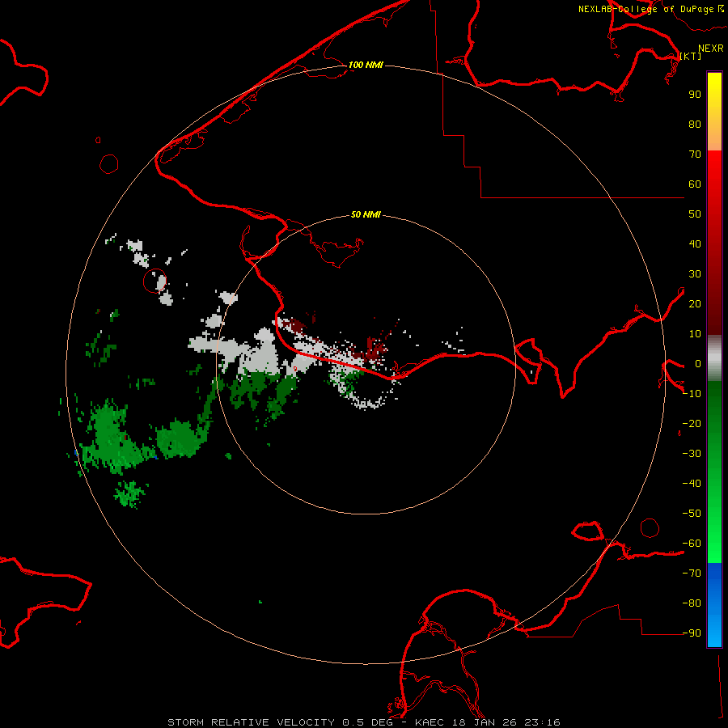728x728 pixels.
Task: Click the 18 JAN 26 date in footer
Action: point(485,722)
